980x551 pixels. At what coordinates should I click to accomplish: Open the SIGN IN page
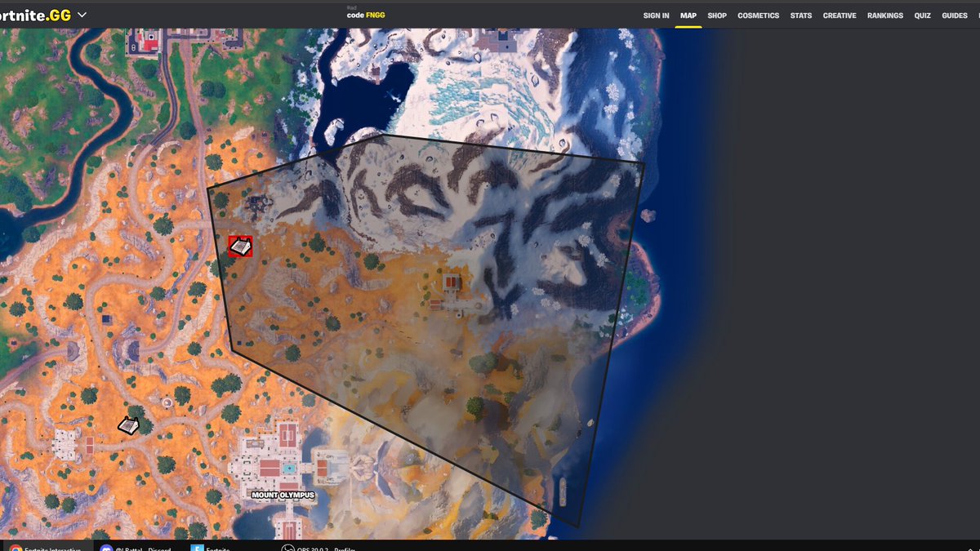[x=656, y=16]
